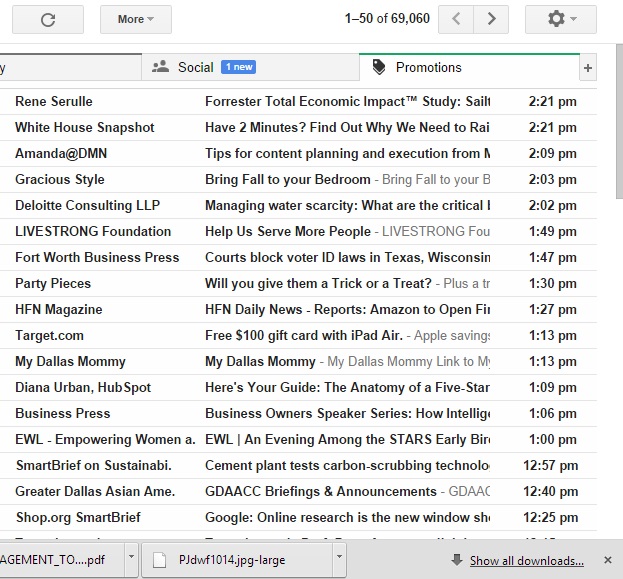This screenshot has width=623, height=579.
Task: Switch to the Promotions tab
Action: click(428, 67)
